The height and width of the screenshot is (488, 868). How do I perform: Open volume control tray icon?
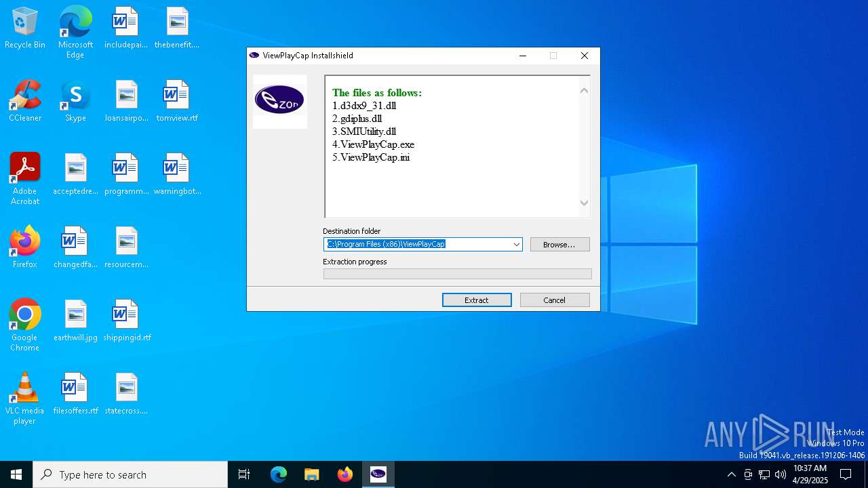(781, 474)
